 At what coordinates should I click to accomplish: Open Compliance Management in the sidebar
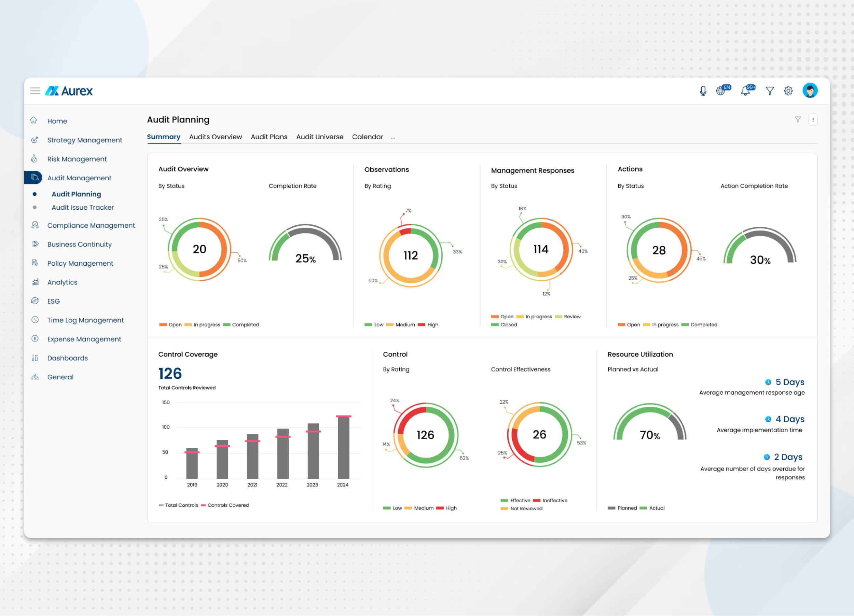click(91, 225)
